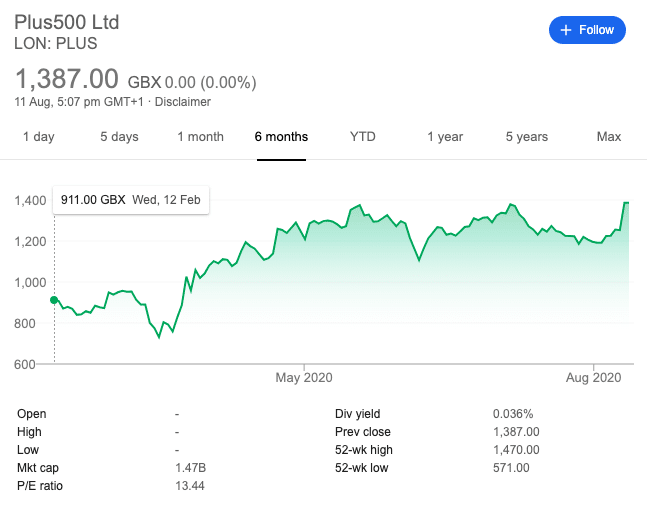Click the Aug 2020 axis label

(x=593, y=377)
